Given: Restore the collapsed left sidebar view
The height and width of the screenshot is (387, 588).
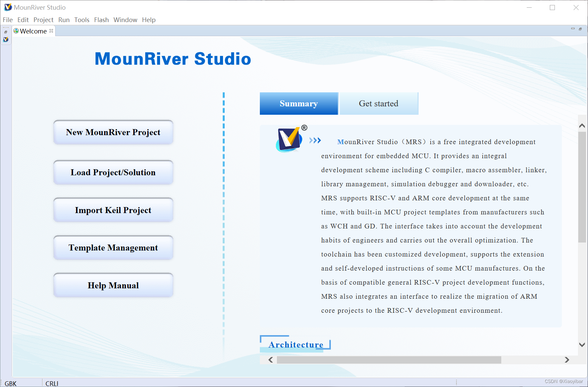Looking at the screenshot, I should pos(6,32).
